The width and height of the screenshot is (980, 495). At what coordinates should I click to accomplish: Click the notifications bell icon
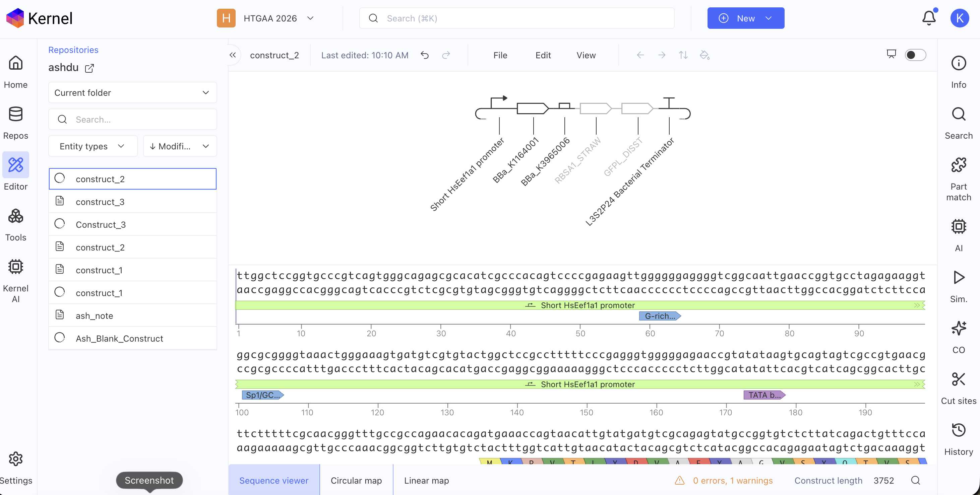pyautogui.click(x=929, y=18)
